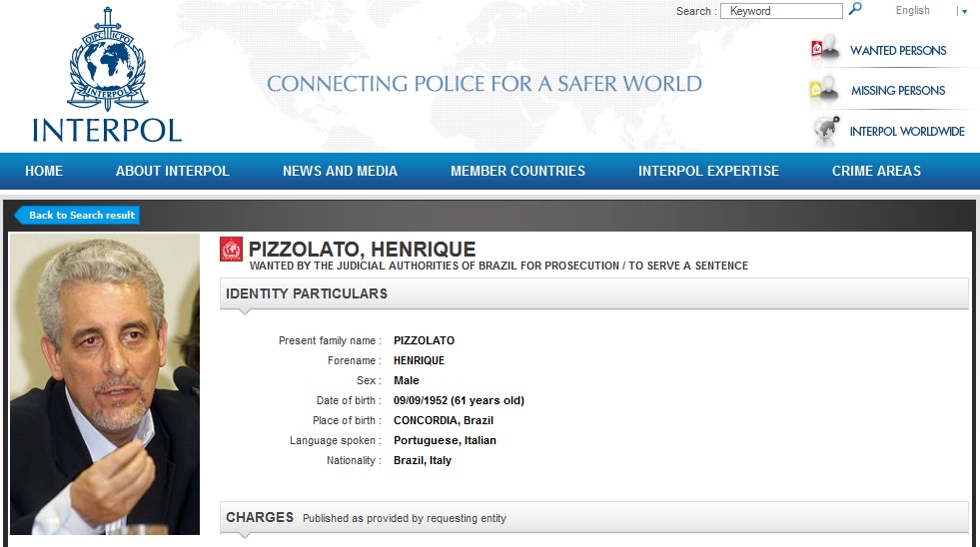Open the ABOUT INTERPOL menu

[x=173, y=171]
